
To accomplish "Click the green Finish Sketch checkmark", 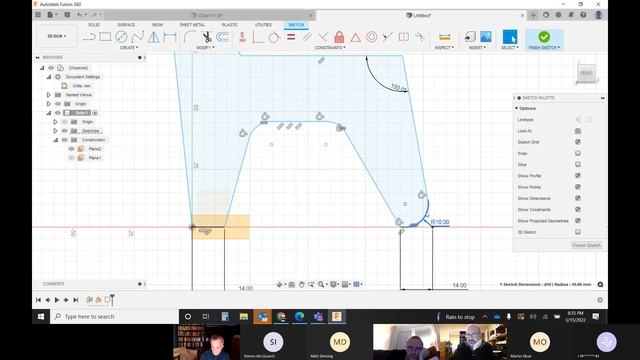I will pos(544,37).
